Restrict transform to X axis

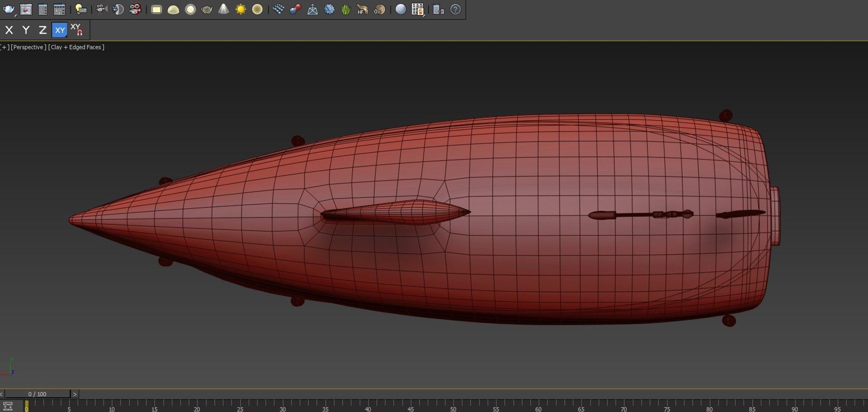point(9,30)
